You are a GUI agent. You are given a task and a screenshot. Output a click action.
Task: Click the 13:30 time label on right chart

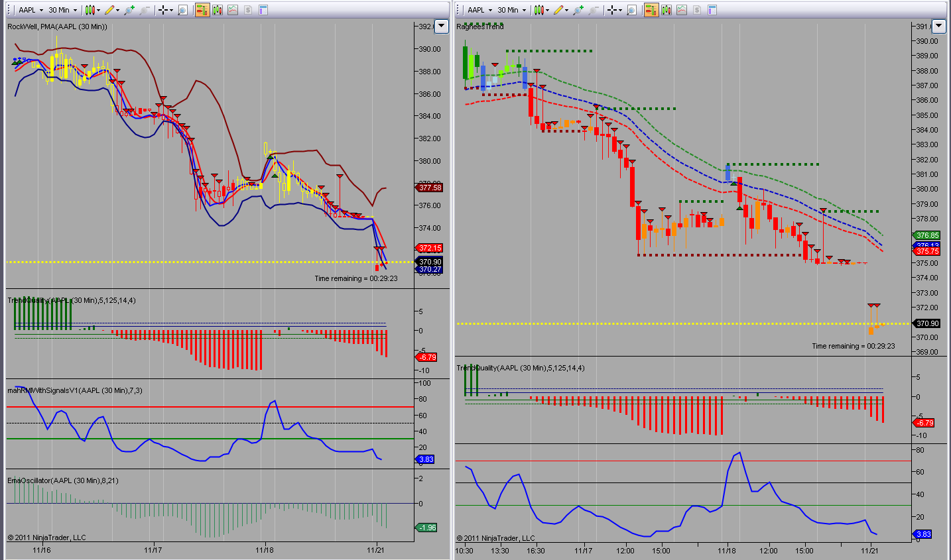[x=500, y=551]
